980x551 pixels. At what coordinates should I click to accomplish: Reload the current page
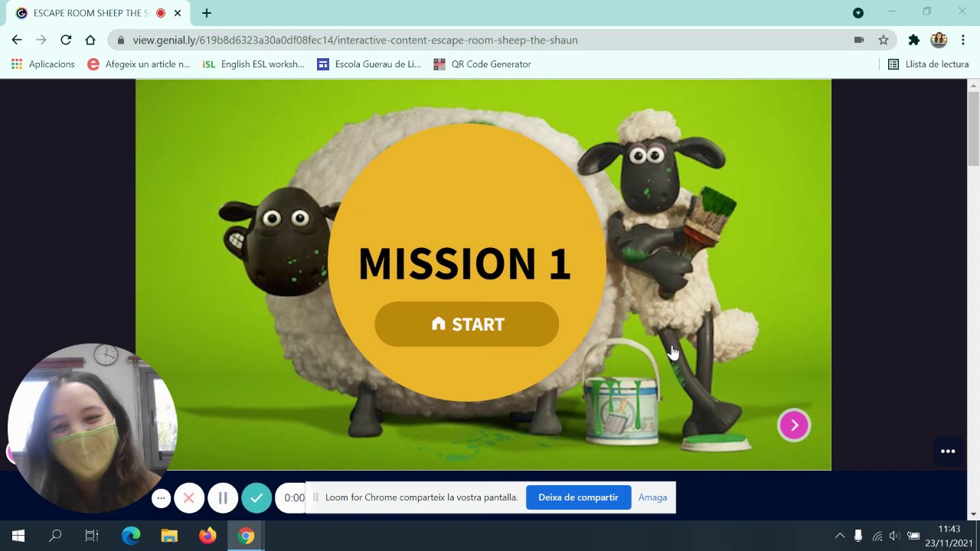pos(66,40)
